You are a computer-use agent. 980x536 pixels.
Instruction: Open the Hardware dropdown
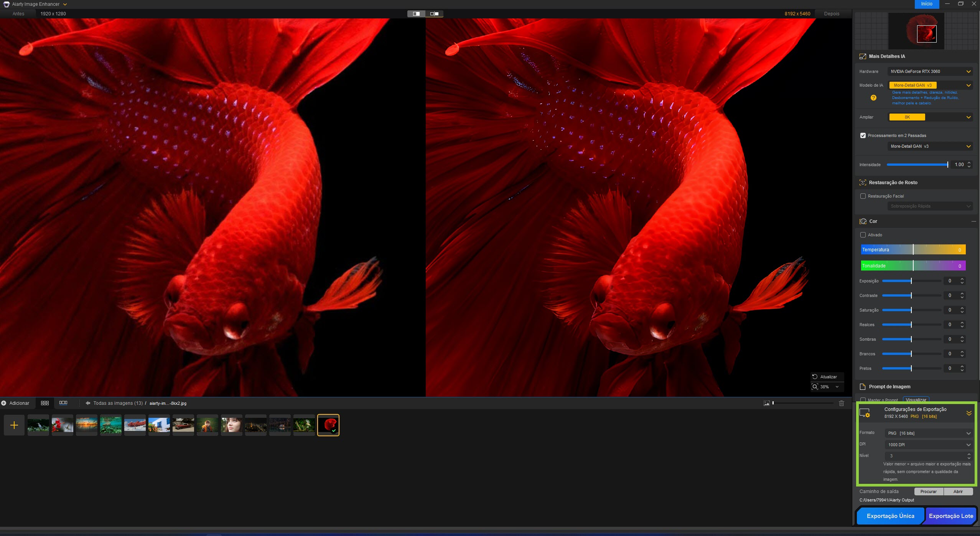pos(930,71)
